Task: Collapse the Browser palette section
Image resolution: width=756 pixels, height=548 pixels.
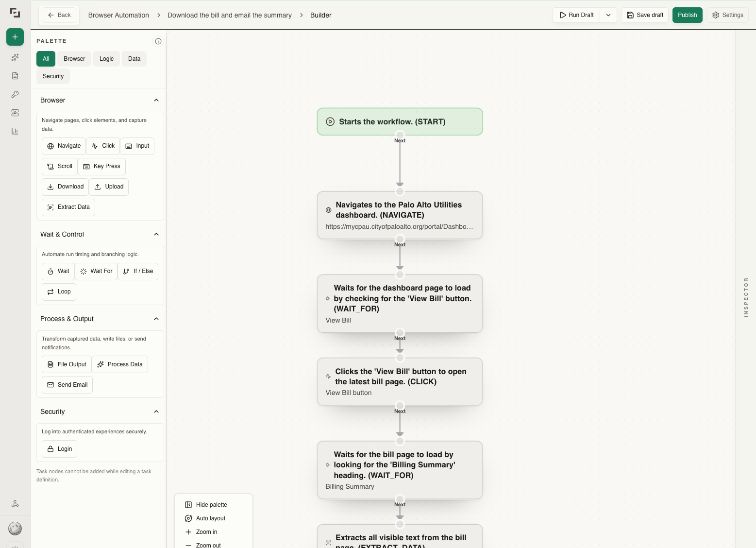Action: point(156,100)
